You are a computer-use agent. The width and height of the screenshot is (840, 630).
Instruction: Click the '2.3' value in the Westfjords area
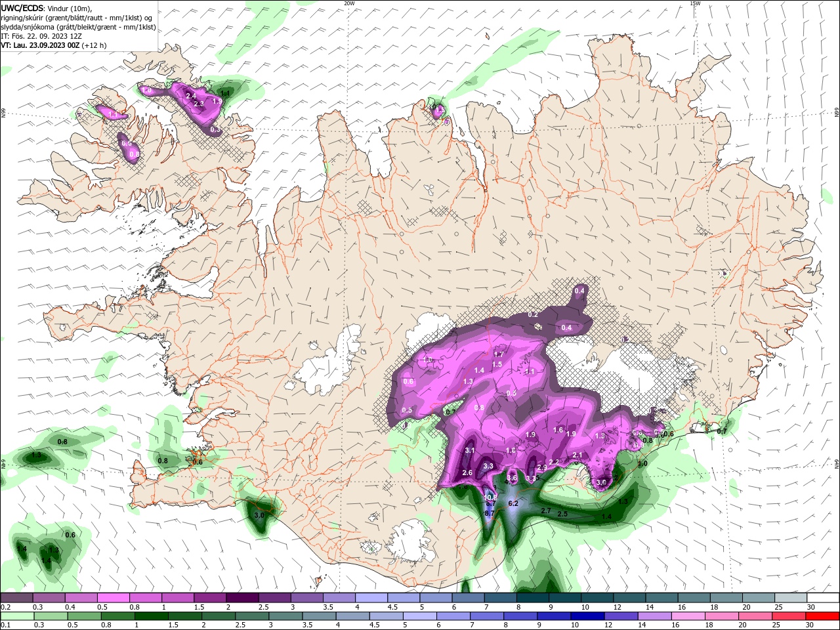[x=199, y=104]
